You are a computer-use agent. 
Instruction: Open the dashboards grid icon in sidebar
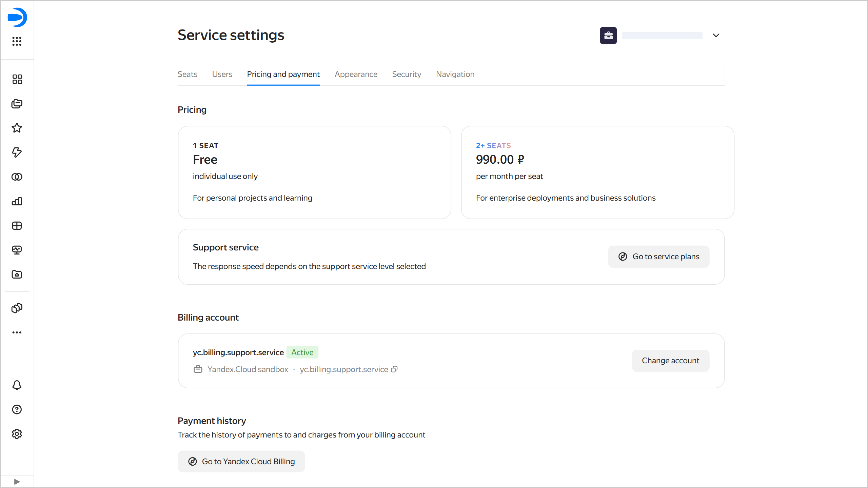point(17,226)
